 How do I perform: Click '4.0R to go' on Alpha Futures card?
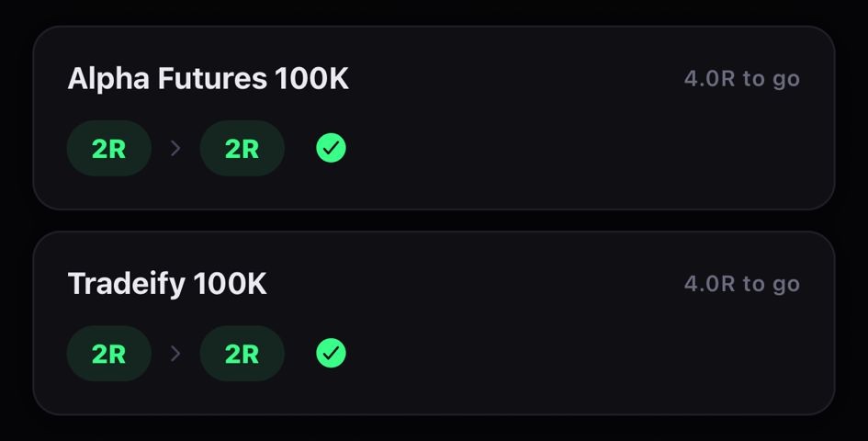click(x=741, y=79)
